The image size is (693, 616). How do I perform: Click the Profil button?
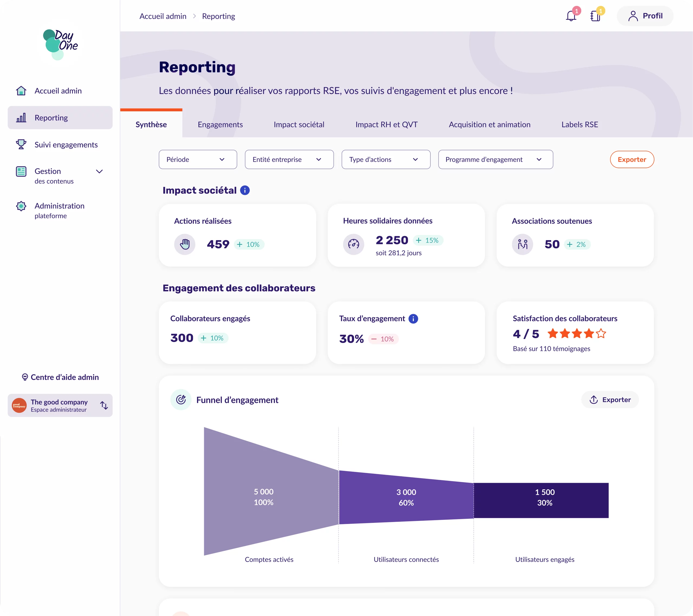click(645, 16)
